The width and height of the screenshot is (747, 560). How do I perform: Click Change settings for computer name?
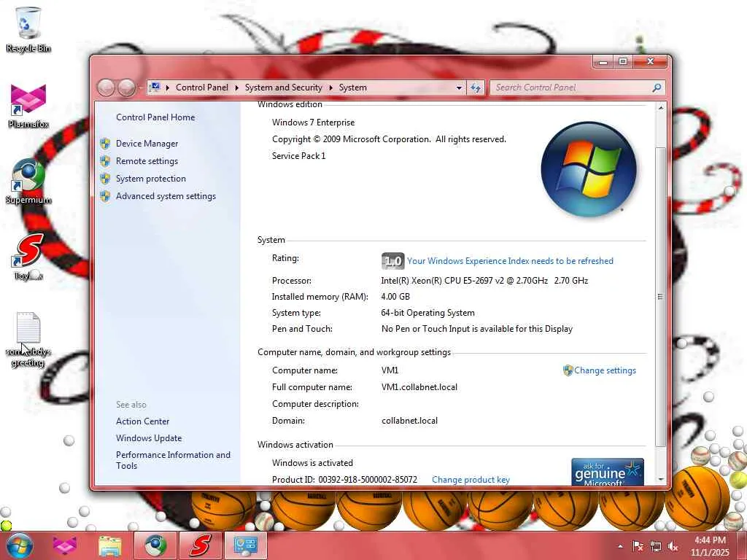point(605,370)
